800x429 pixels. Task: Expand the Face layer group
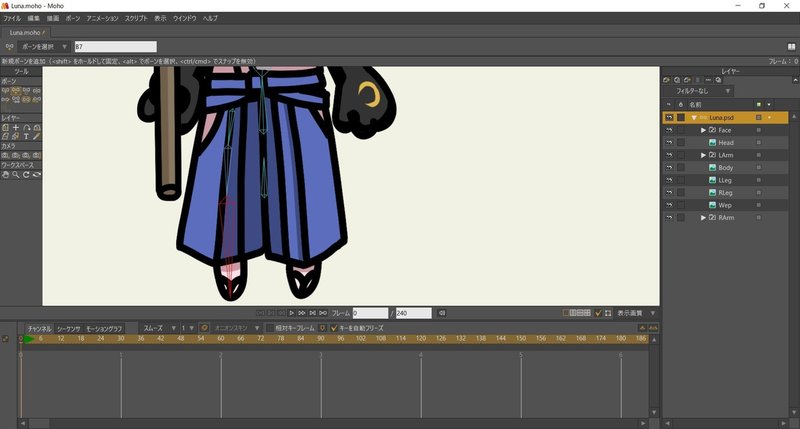click(x=703, y=130)
